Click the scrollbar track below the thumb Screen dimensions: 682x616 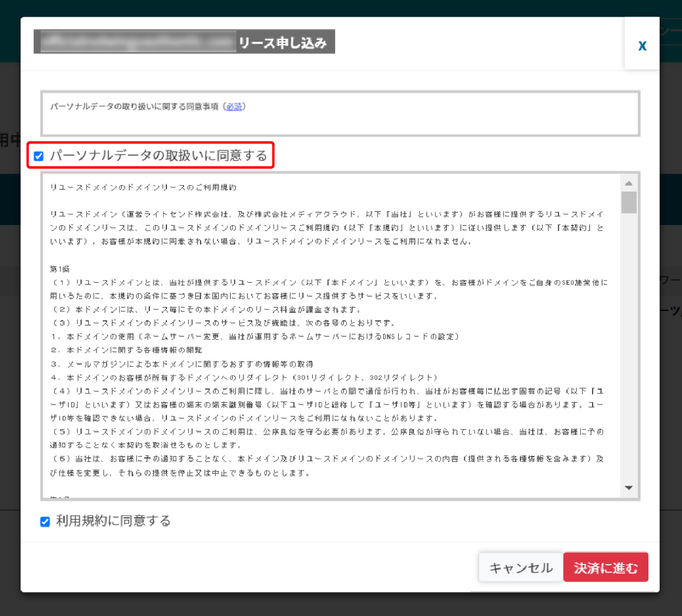[x=628, y=353]
